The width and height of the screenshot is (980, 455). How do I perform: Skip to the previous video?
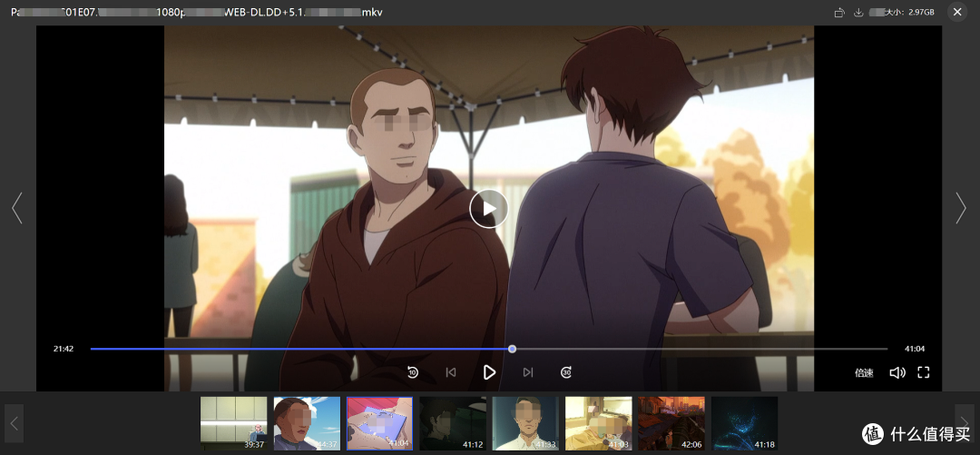pyautogui.click(x=451, y=372)
